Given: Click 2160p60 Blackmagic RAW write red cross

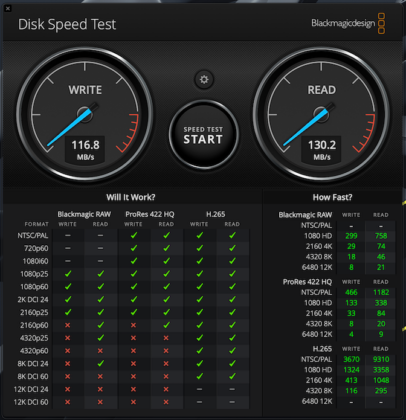Looking at the screenshot, I should pyautogui.click(x=68, y=325).
